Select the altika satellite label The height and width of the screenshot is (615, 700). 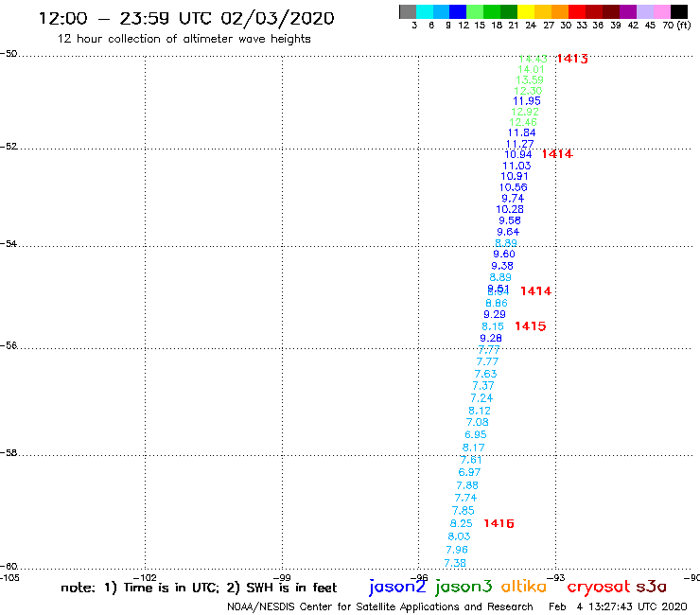[x=524, y=586]
